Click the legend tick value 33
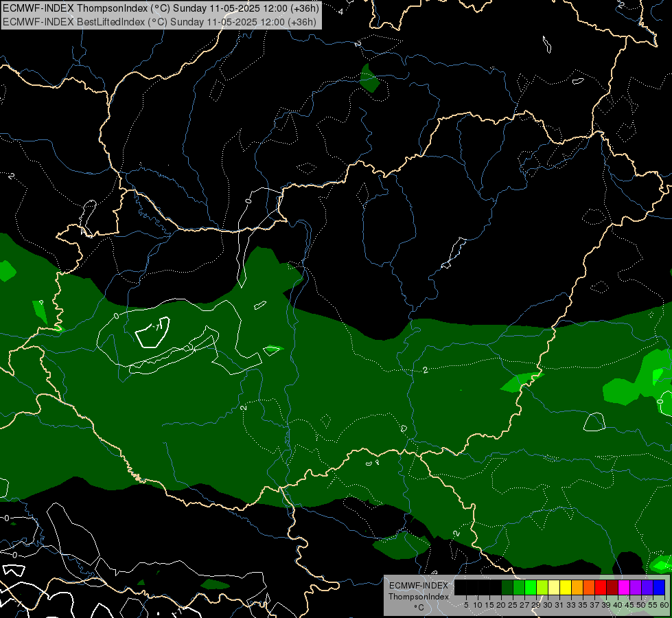 point(571,605)
